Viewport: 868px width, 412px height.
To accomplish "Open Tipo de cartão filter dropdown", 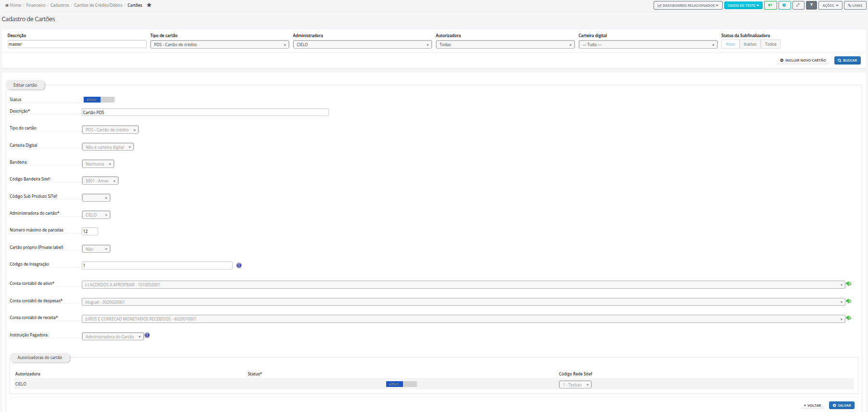I will (x=220, y=45).
